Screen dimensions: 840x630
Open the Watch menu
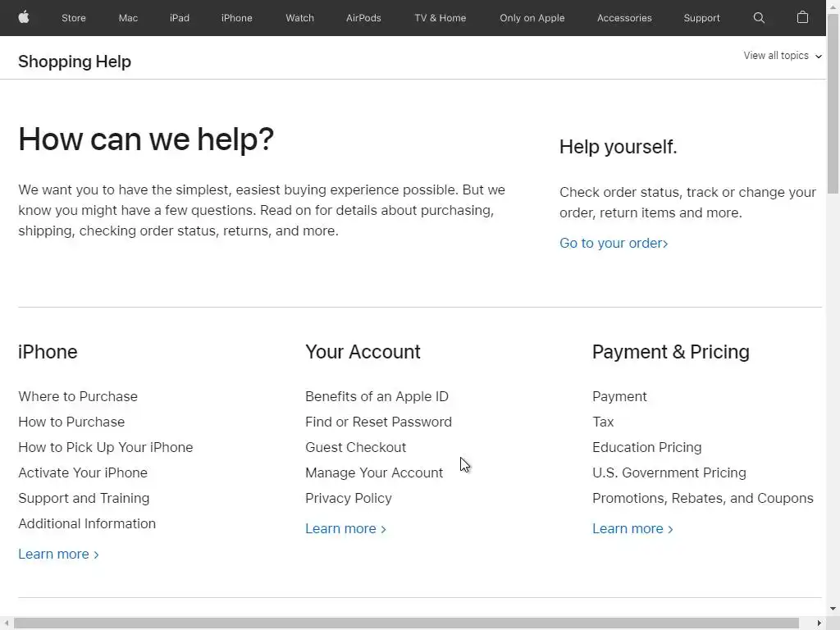point(299,18)
